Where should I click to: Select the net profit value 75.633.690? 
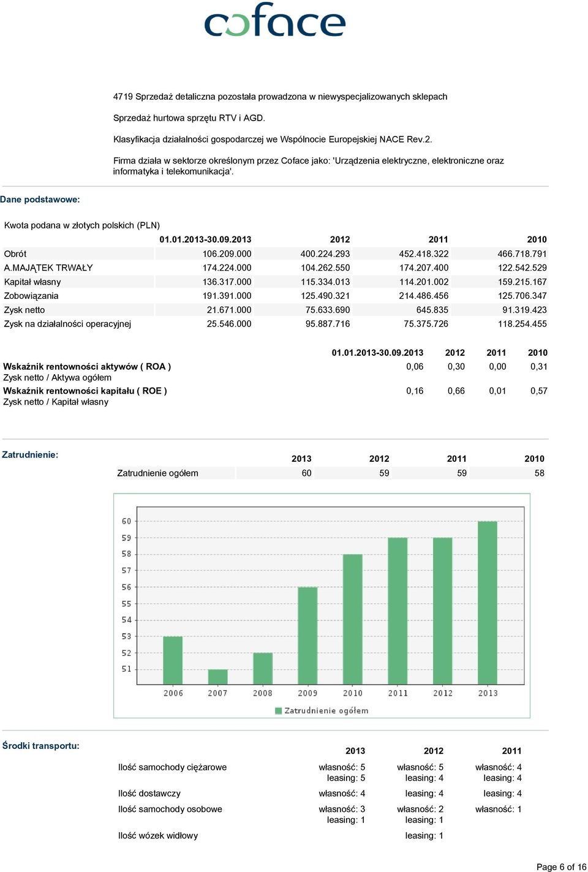click(328, 310)
